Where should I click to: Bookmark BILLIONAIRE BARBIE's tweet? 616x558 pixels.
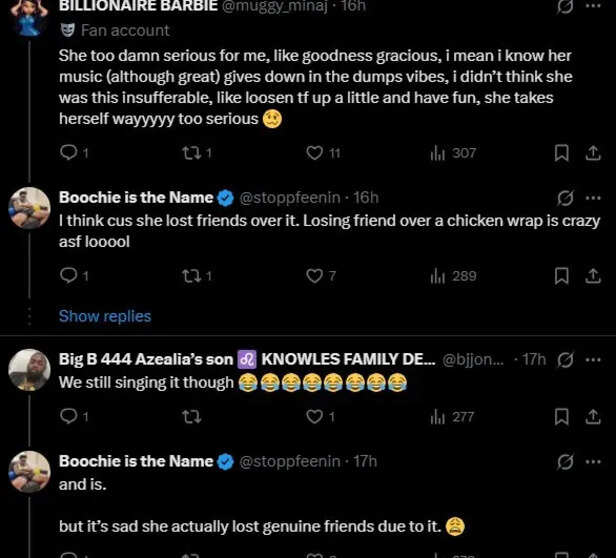(x=562, y=153)
